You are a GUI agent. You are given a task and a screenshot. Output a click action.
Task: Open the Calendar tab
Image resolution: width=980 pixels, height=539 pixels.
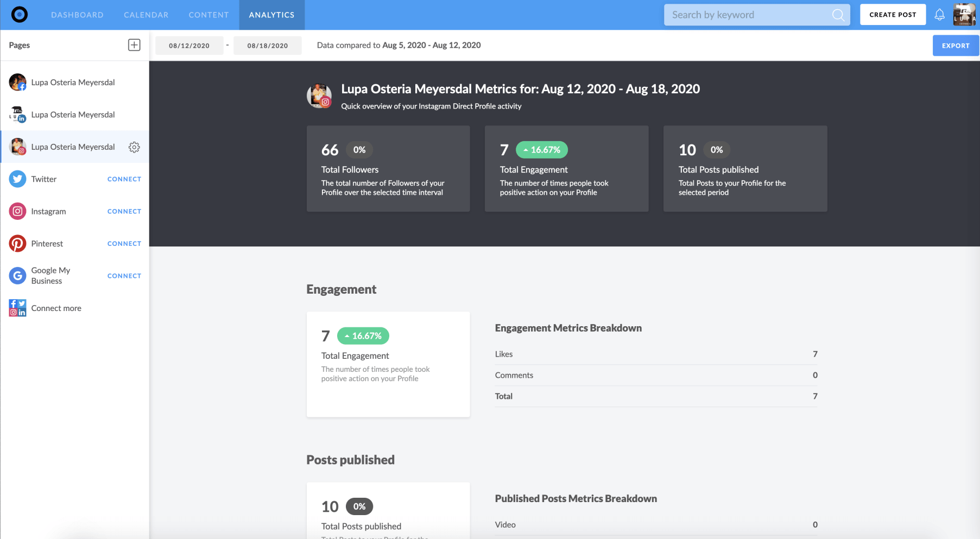point(146,15)
